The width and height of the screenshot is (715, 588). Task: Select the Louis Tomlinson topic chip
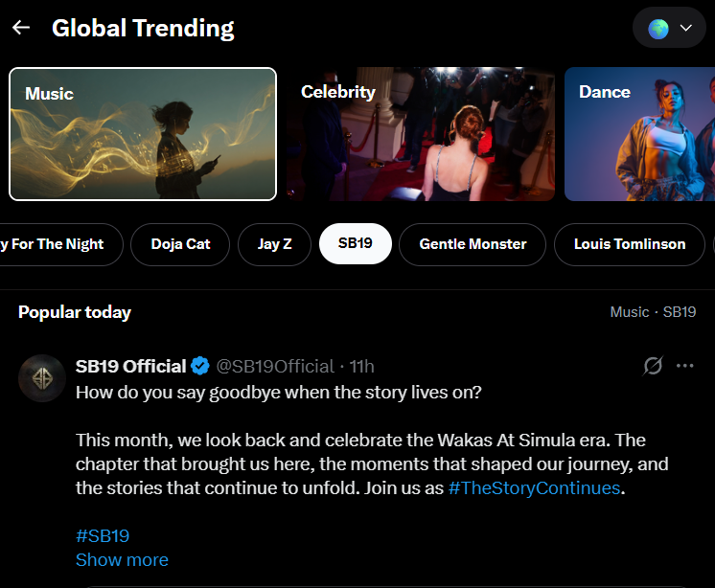630,244
